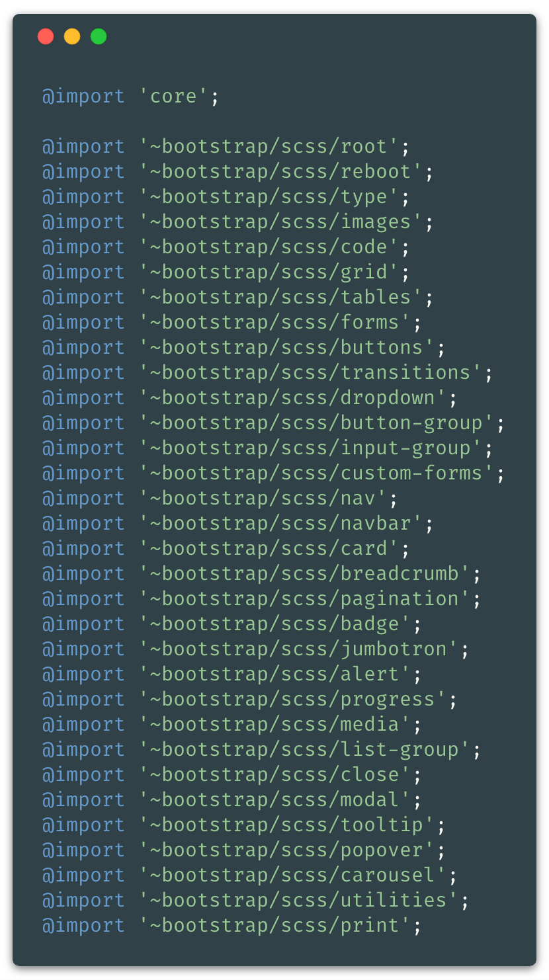This screenshot has height=980, width=549.
Task: Click the '~bootstrap/scss/progress' import
Action: (250, 700)
